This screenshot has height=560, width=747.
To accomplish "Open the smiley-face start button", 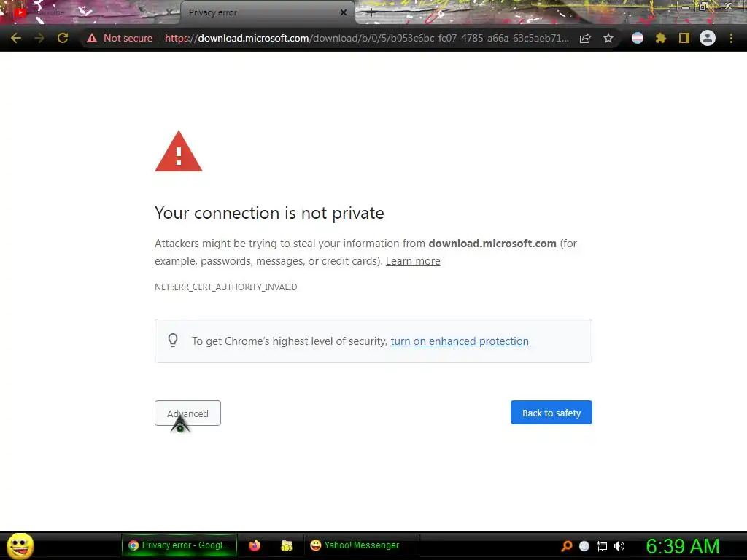I will coord(20,545).
